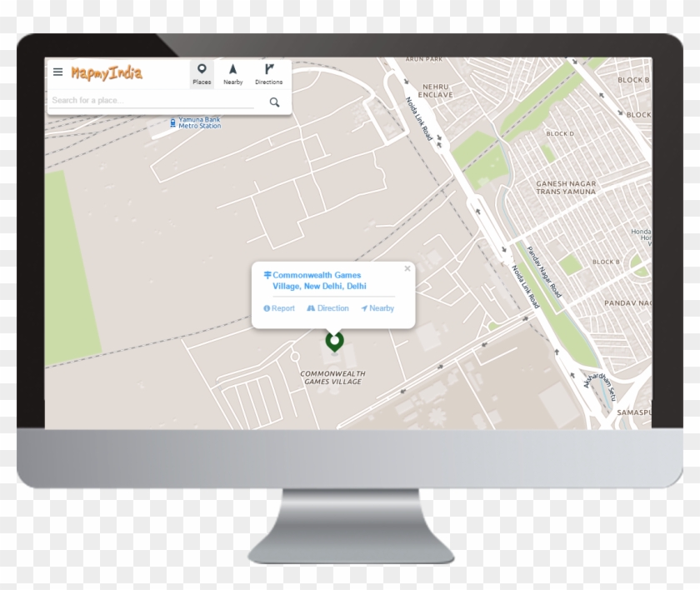Close the Commonwealth Games Village popup
This screenshot has width=700, height=590.
coord(407,267)
